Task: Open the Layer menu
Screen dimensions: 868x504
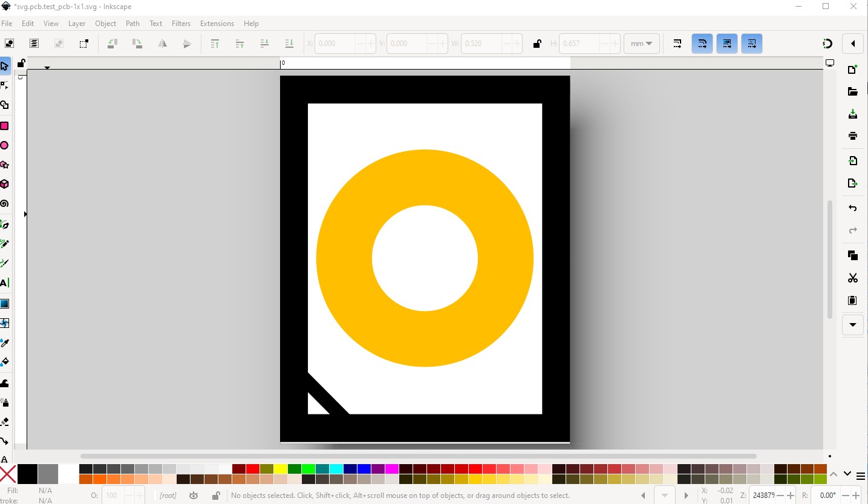Action: pyautogui.click(x=77, y=24)
